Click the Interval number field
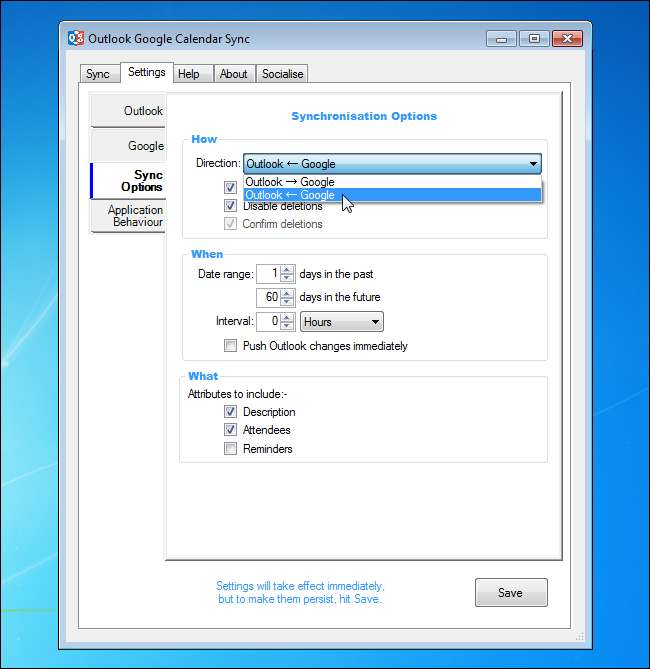650x669 pixels. point(268,321)
